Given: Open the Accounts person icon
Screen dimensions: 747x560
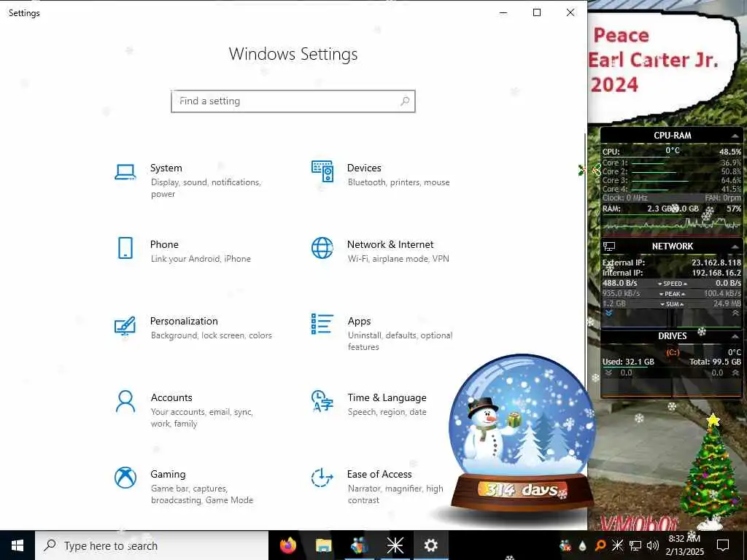Looking at the screenshot, I should pos(125,402).
